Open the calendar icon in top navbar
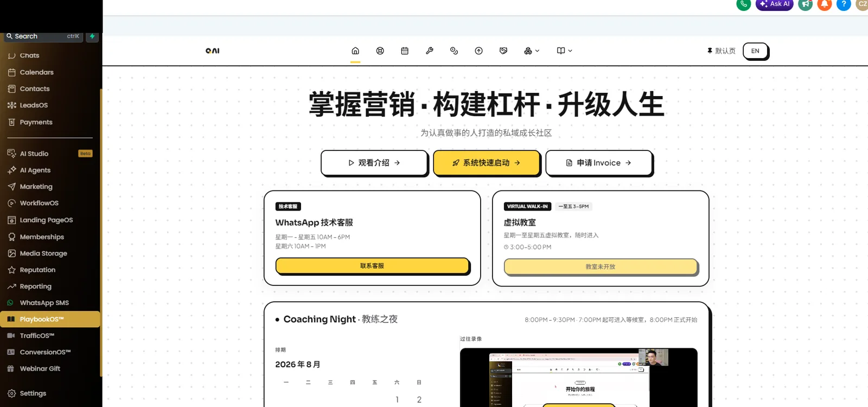The image size is (868, 407). (405, 51)
